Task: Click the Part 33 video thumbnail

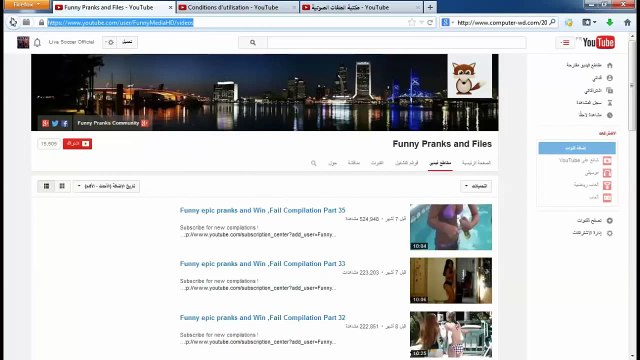Action: tap(451, 280)
